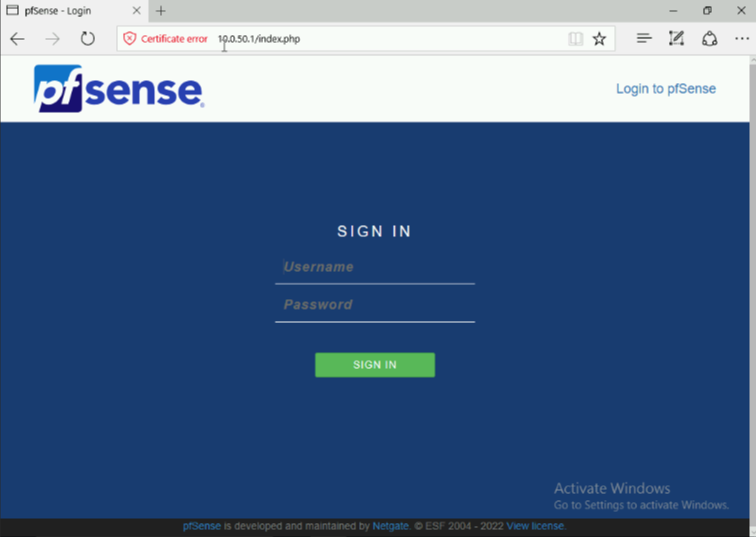This screenshot has height=537, width=756.
Task: View the ESF license details
Action: coord(535,526)
